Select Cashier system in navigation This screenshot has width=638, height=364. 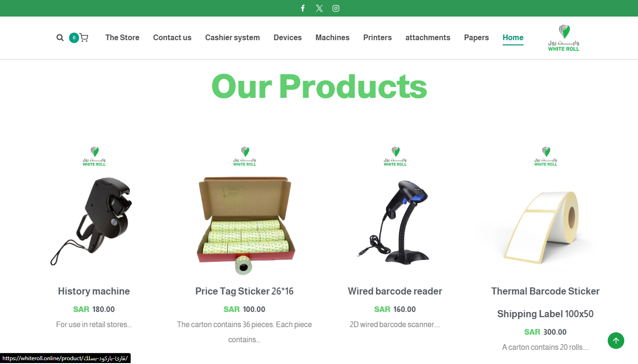click(232, 37)
